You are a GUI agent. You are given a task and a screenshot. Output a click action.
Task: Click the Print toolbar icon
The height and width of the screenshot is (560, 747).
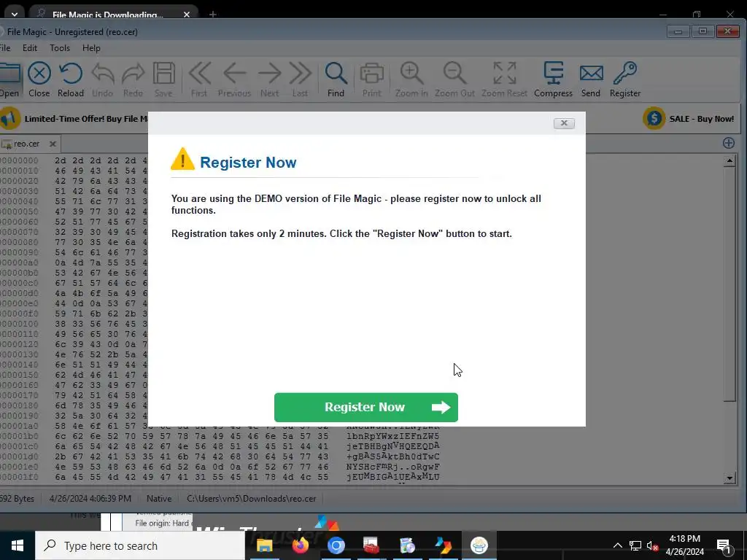371,79
